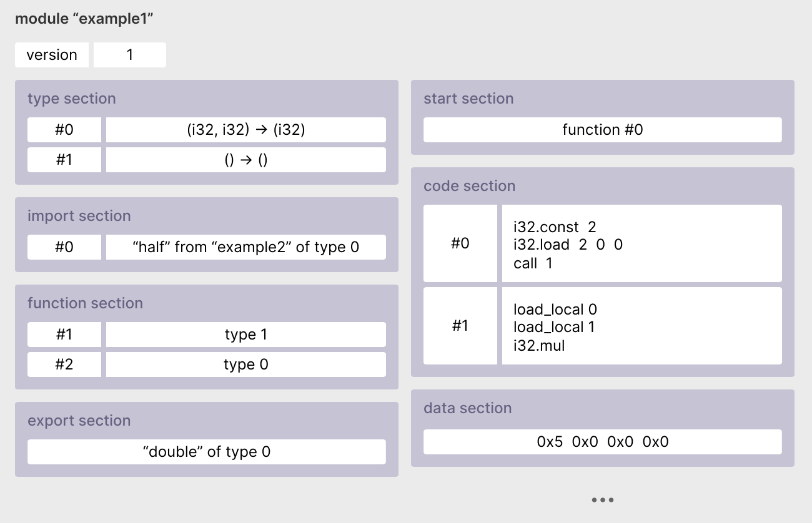This screenshot has height=523, width=812.
Task: Click index #1 in the code section
Action: [x=460, y=326]
